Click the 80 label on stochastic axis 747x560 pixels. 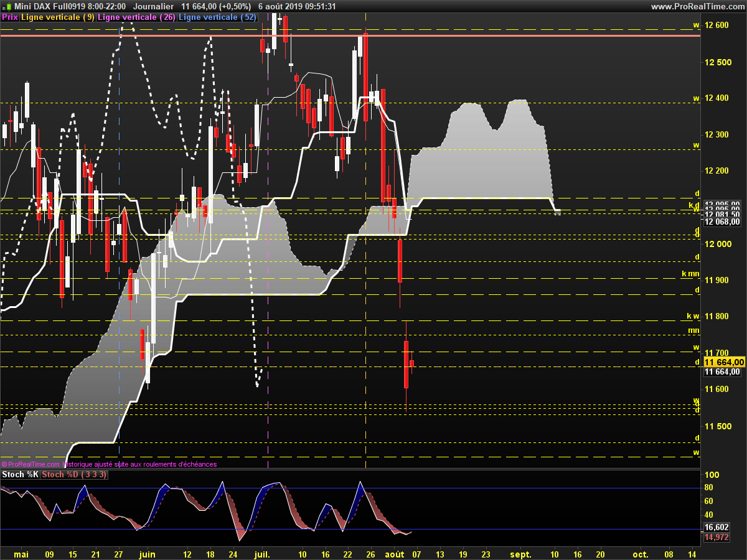(x=709, y=488)
